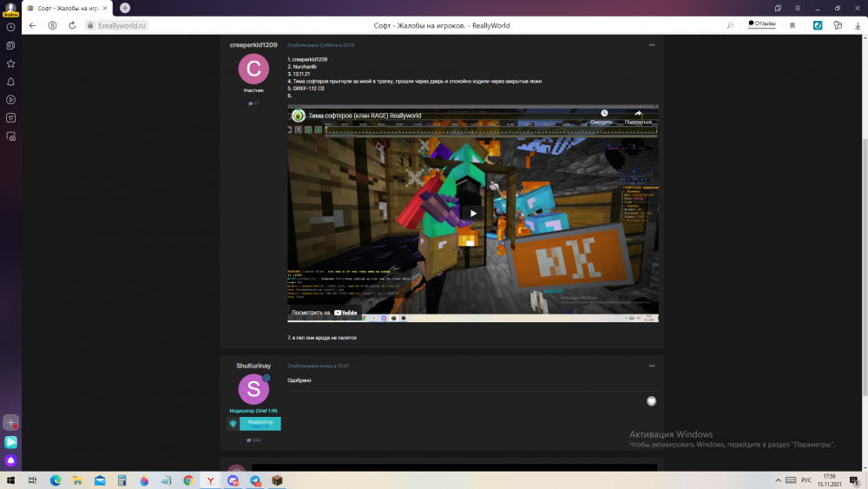Click the site lock security icon

[x=90, y=25]
